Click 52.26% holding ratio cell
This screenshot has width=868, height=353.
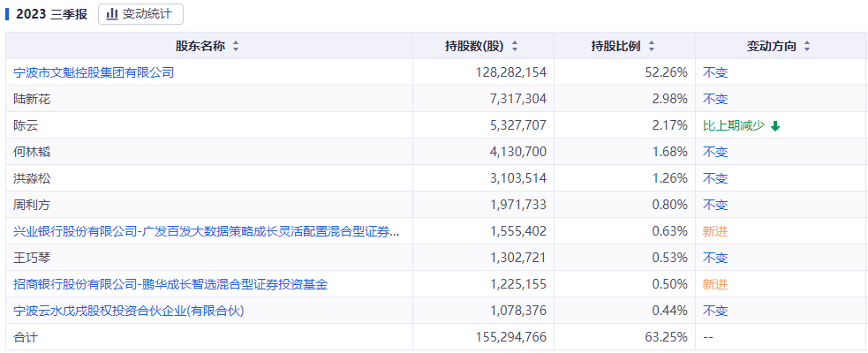pyautogui.click(x=667, y=72)
